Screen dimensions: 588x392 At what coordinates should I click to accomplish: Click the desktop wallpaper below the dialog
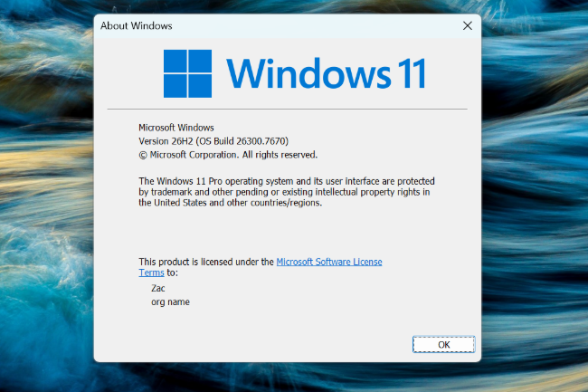[288, 378]
